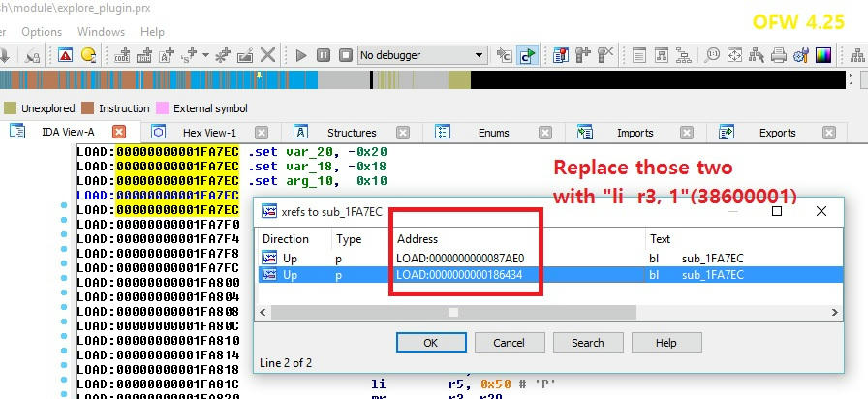This screenshot has height=399, width=868.
Task: Click OK in the xrefs dialog
Action: (x=431, y=343)
